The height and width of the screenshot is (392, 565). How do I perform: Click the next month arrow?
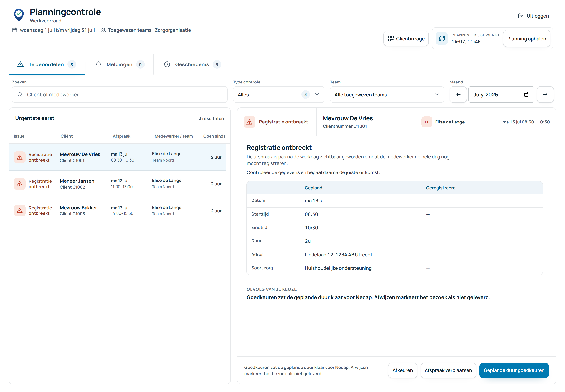point(545,94)
